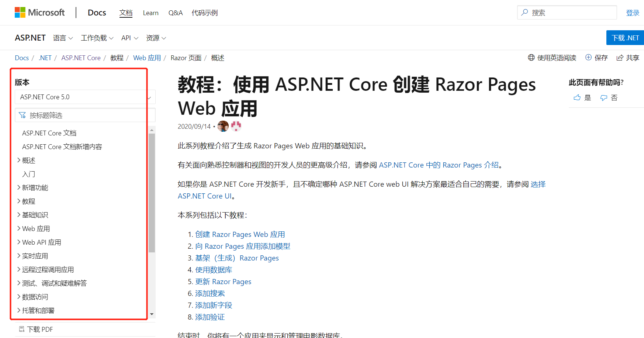This screenshot has width=644, height=338.
Task: Click the 下载 .NET button
Action: (x=625, y=38)
